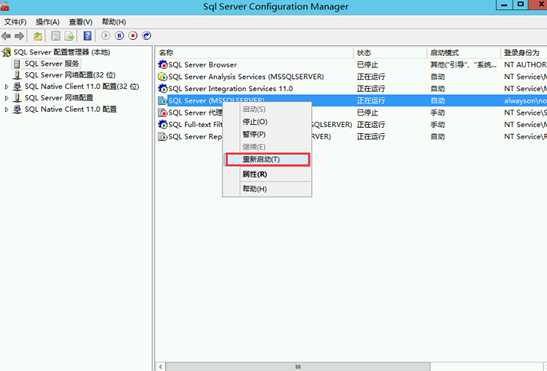Expand SQL Native Client 11.0 配置(32 位) node
This screenshot has width=547, height=371.
point(6,87)
